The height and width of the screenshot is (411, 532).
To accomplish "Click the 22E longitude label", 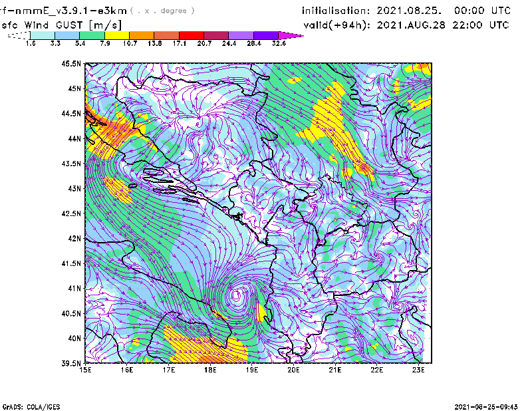I will pyautogui.click(x=376, y=370).
